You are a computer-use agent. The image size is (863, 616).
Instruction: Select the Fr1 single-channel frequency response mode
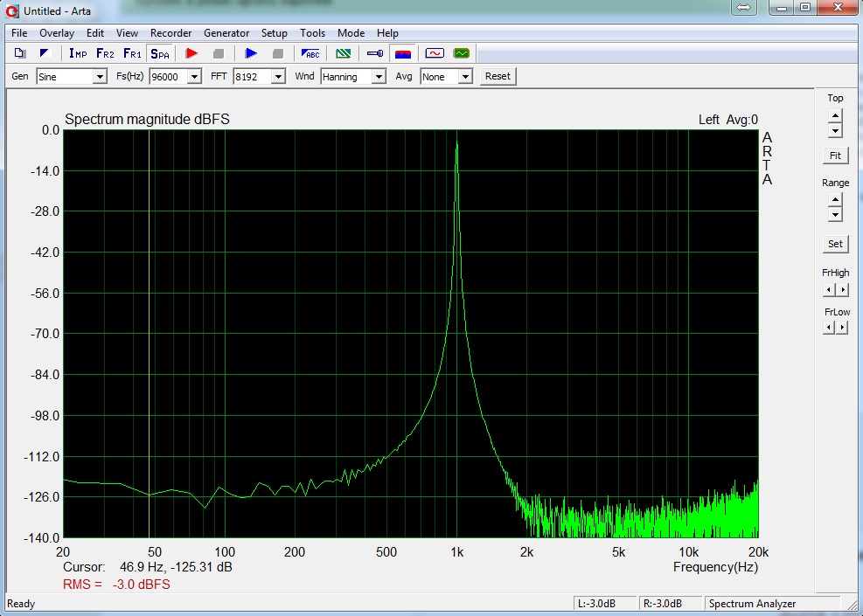(x=132, y=53)
